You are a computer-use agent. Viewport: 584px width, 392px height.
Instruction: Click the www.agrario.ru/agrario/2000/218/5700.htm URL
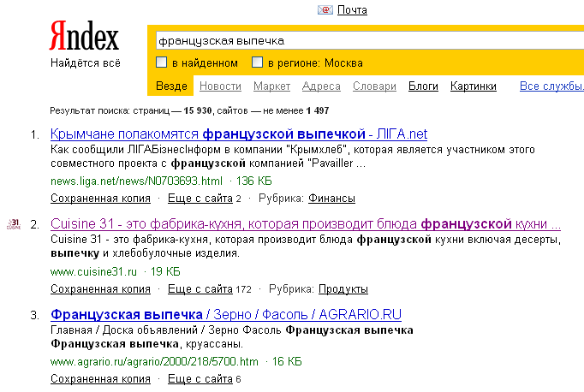154,362
